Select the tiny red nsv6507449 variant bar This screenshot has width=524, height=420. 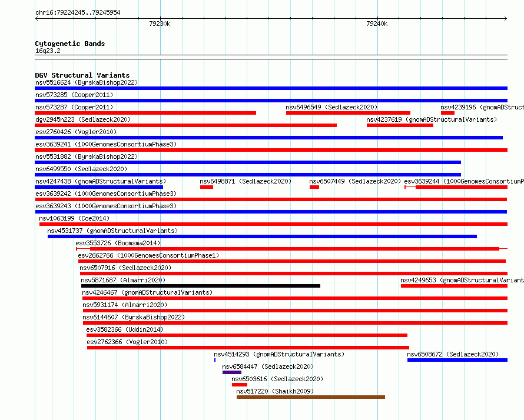(314, 187)
